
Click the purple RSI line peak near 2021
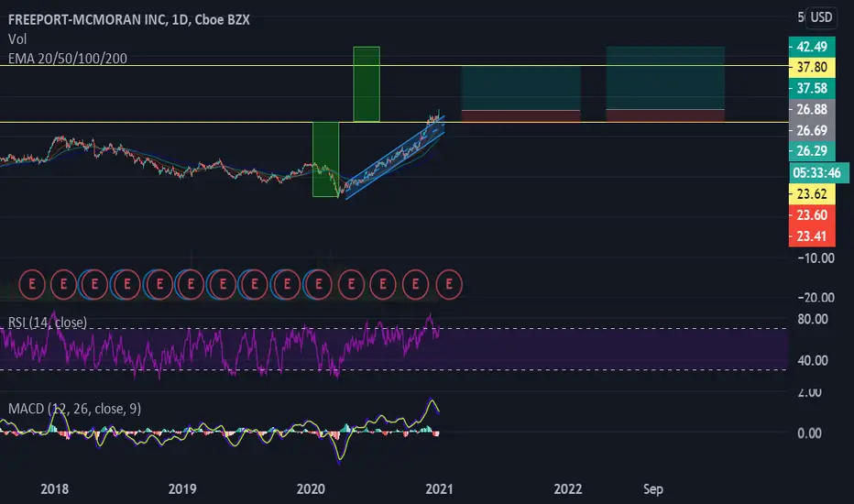tap(430, 315)
